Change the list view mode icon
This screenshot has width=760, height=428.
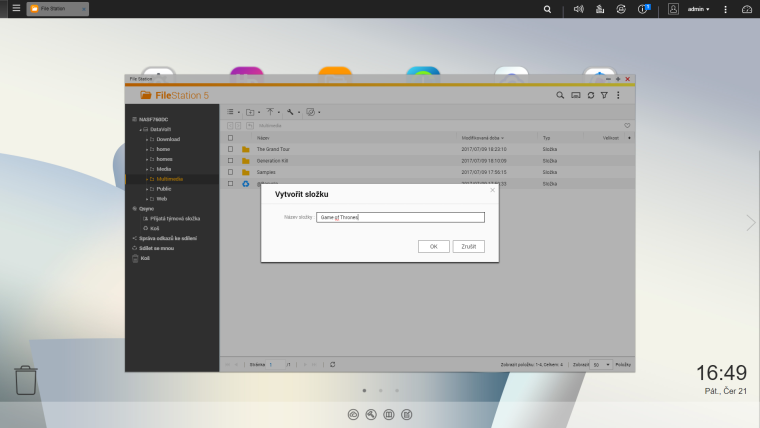coord(231,112)
